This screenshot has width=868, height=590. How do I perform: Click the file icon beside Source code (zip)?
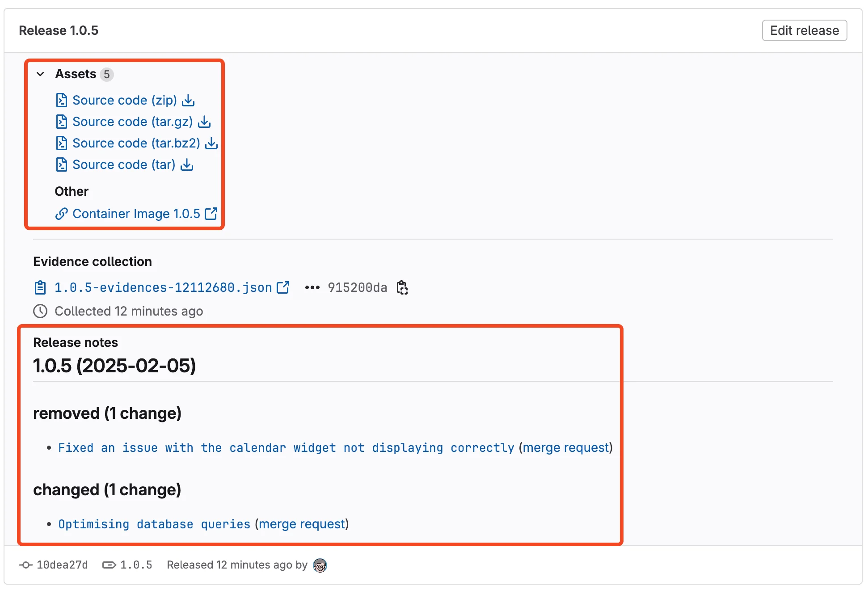[x=62, y=101]
